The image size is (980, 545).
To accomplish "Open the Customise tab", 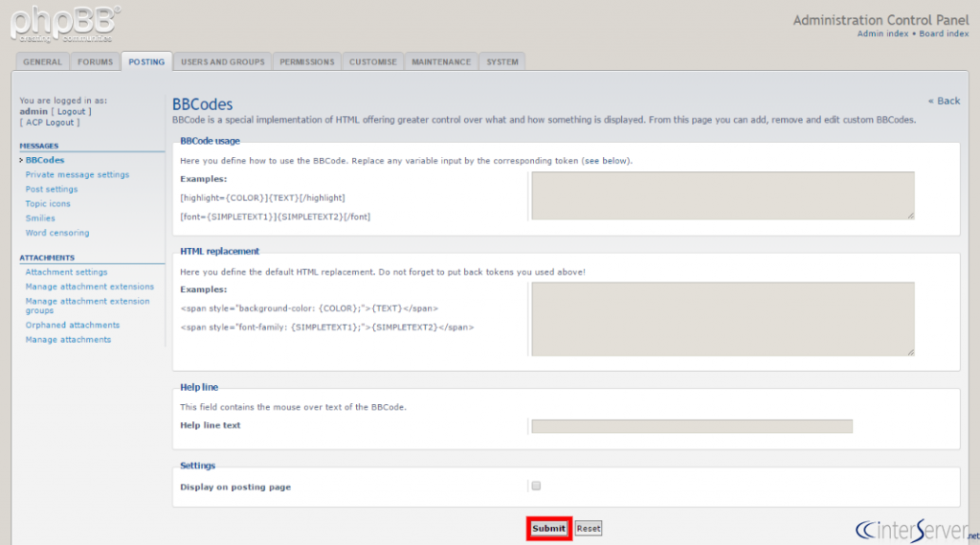I will coord(373,62).
